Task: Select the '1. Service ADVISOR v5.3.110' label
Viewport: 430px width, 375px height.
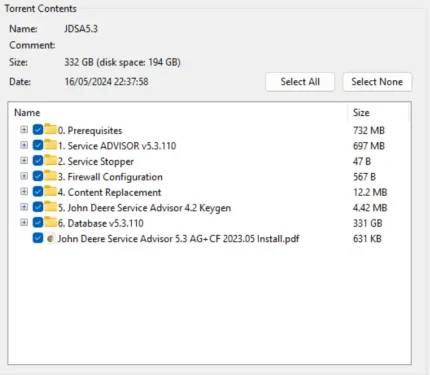Action: [x=117, y=146]
